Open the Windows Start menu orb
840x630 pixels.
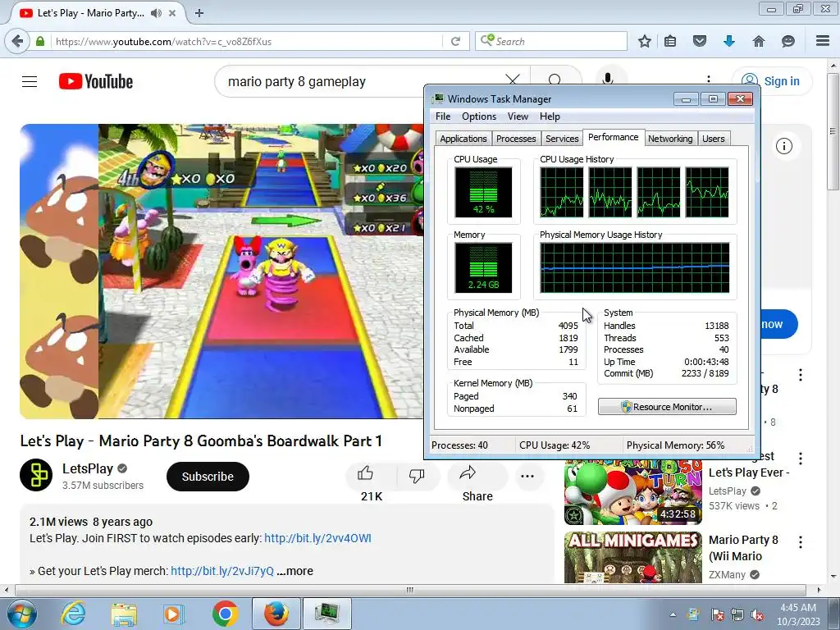[22, 614]
